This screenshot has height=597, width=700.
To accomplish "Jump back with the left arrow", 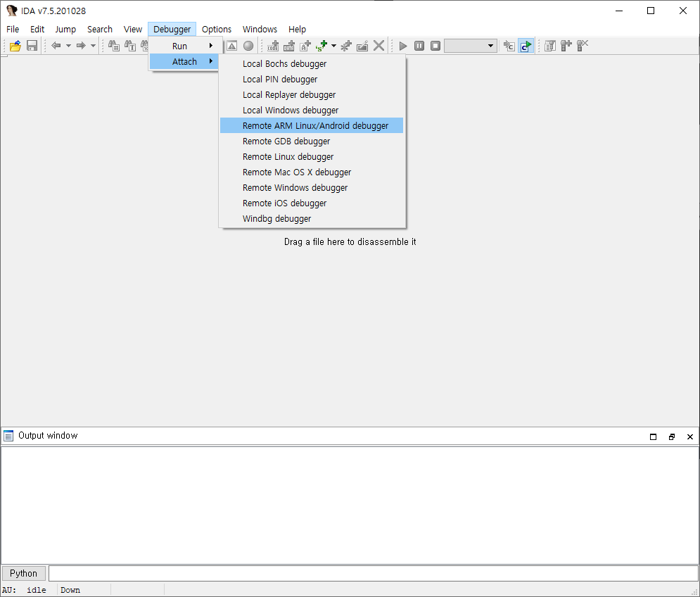I will pos(56,46).
